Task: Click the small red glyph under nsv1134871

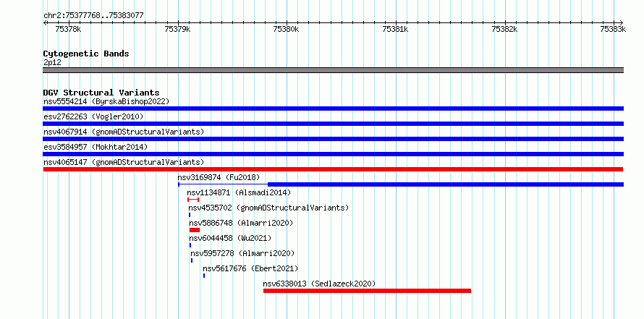Action: 193,200
